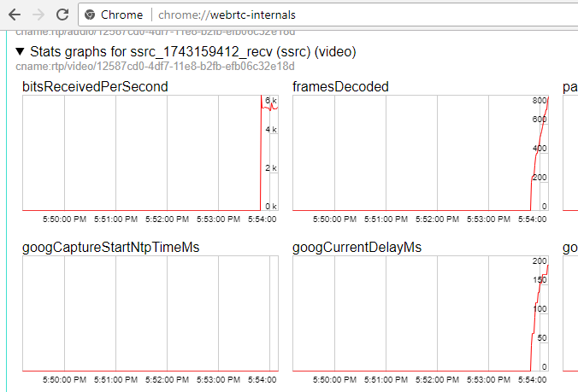Focus the chrome://webrtc-internals address bar

click(x=342, y=15)
